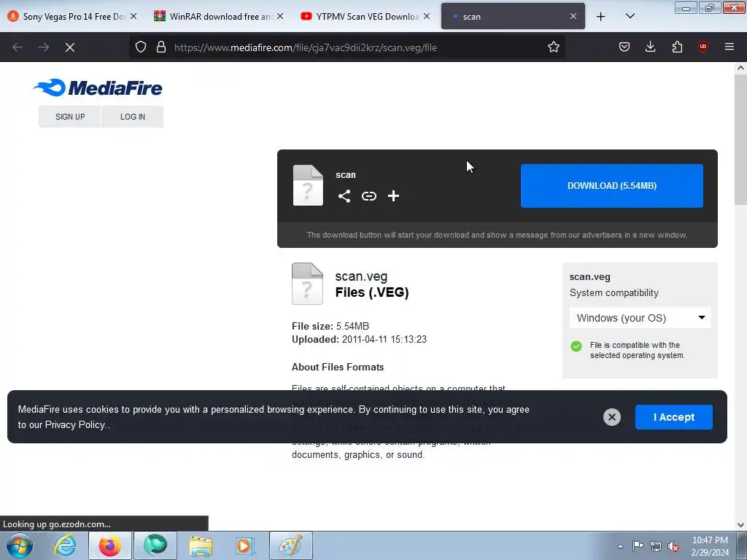This screenshot has height=560, width=747.
Task: Click the network tray icon
Action: pos(656,546)
